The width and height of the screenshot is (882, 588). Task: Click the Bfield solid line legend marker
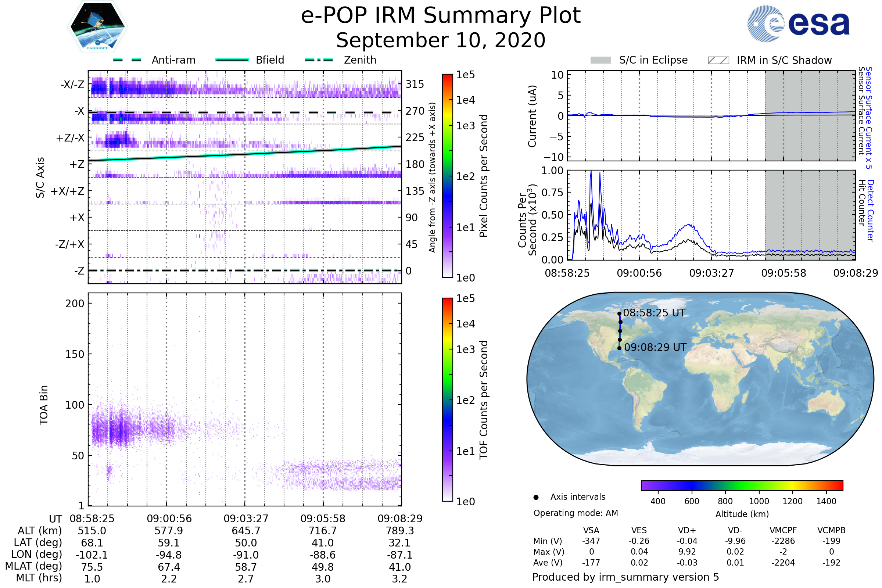232,60
